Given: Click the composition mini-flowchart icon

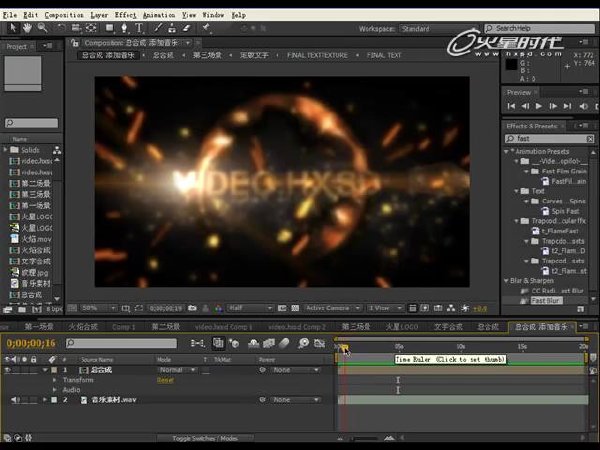Looking at the screenshot, I should point(197,343).
